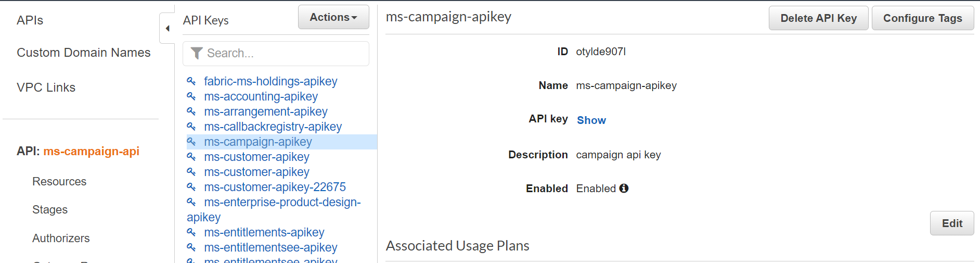
Task: Click the key icon beside fabric-ms-holdings-apikey
Action: point(191,81)
